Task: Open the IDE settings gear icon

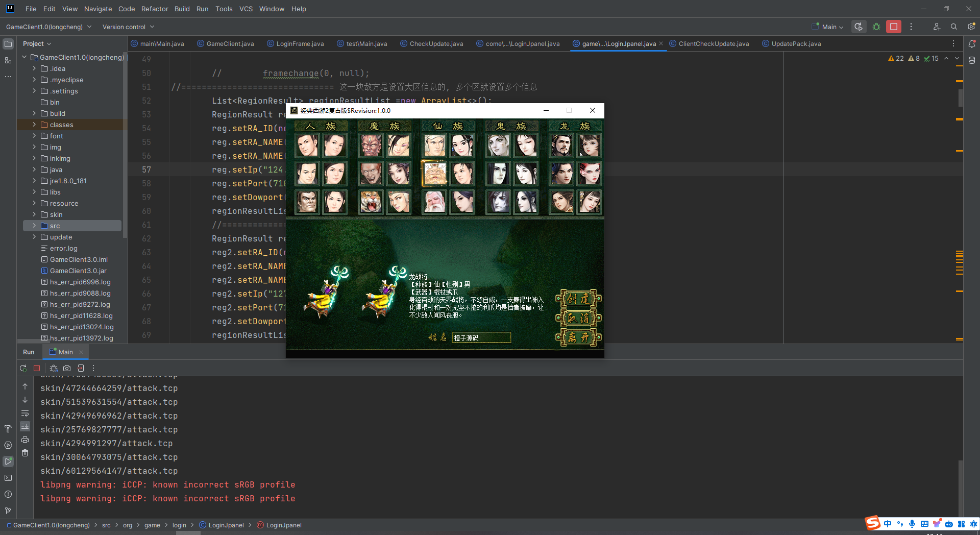Action: tap(971, 27)
